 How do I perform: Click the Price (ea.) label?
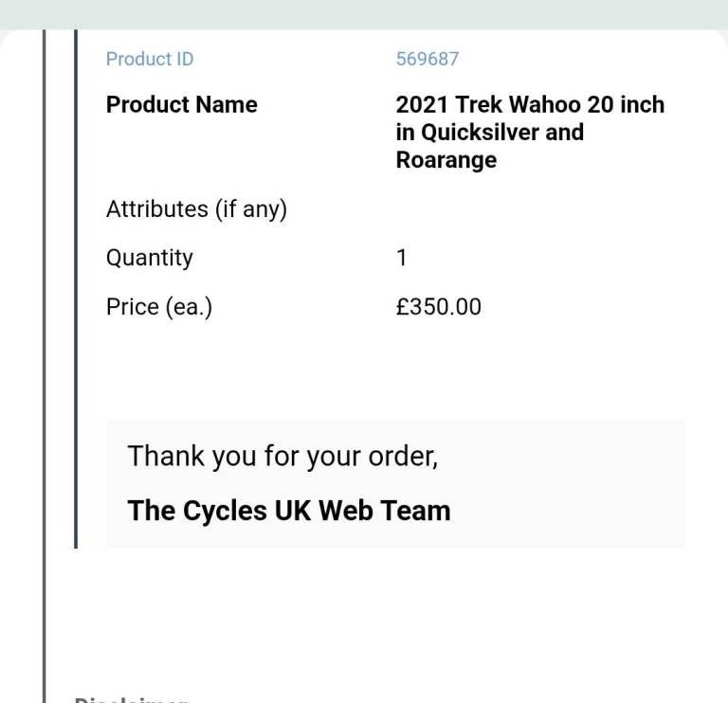[158, 307]
